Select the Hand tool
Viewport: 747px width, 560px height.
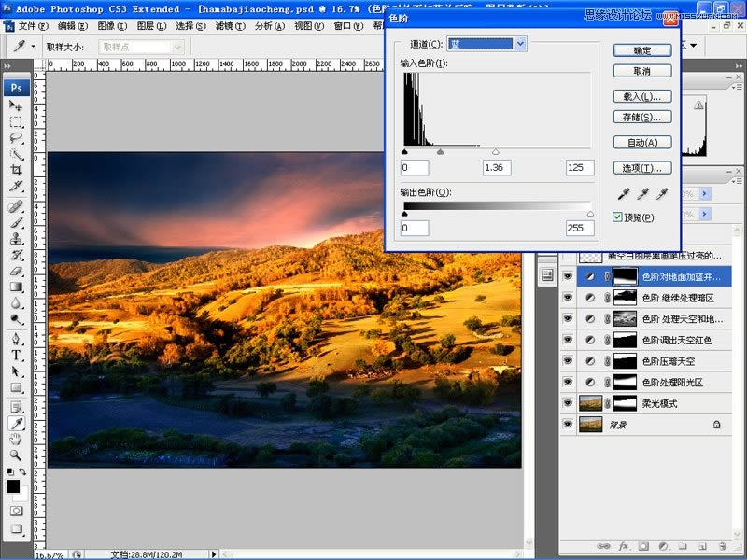pos(17,439)
